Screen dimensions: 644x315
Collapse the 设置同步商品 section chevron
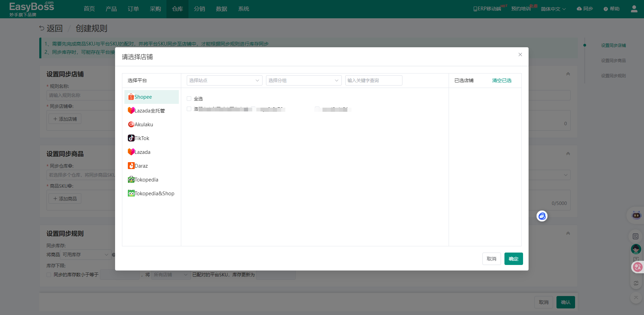(x=568, y=154)
